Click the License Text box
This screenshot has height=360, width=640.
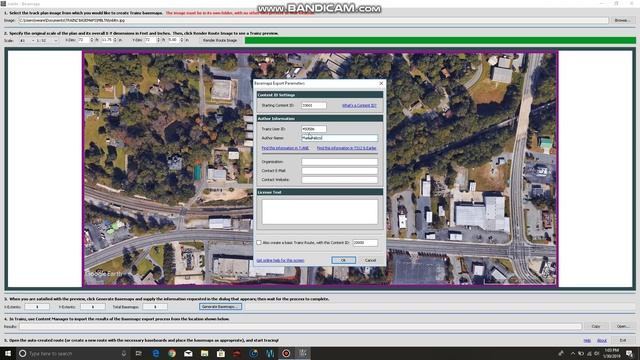pos(320,211)
